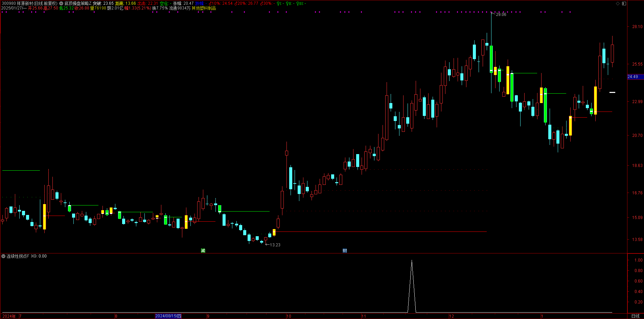Image resolution: width=644 pixels, height=319 pixels.
Task: Click the 13.23 low price label
Action: click(x=275, y=245)
